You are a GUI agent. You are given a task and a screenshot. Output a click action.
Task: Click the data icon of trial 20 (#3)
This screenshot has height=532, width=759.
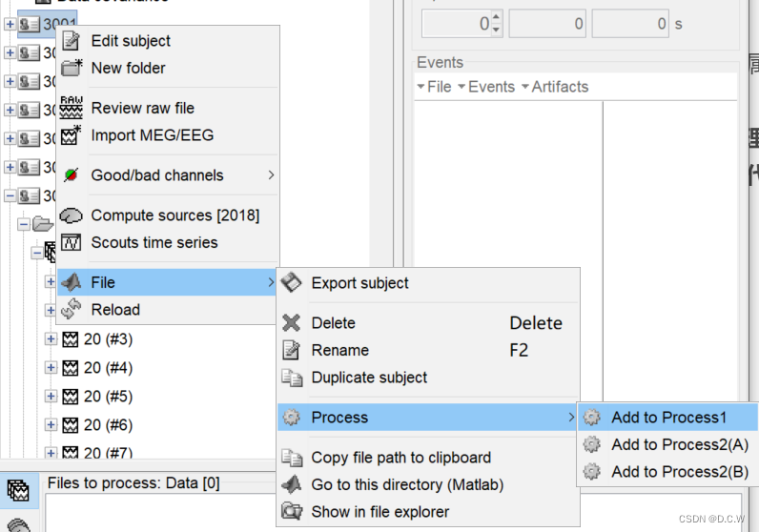pyautogui.click(x=71, y=339)
